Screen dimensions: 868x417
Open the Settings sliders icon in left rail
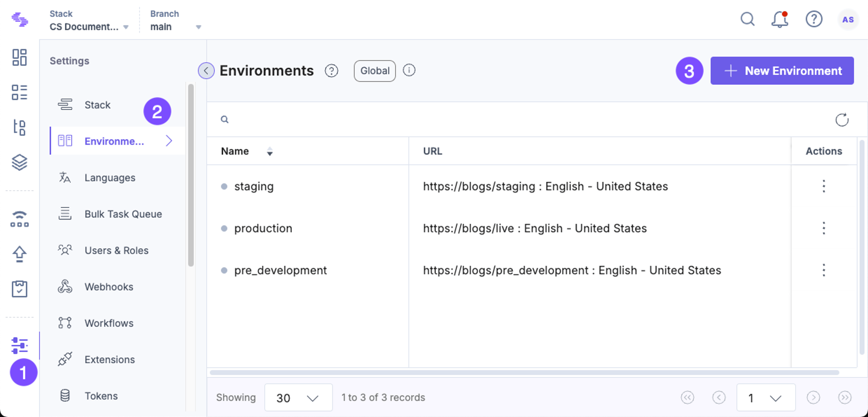(19, 346)
